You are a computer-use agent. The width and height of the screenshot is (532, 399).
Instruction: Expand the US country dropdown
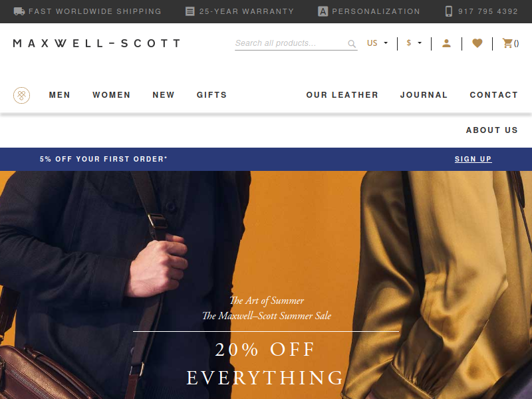pyautogui.click(x=377, y=43)
